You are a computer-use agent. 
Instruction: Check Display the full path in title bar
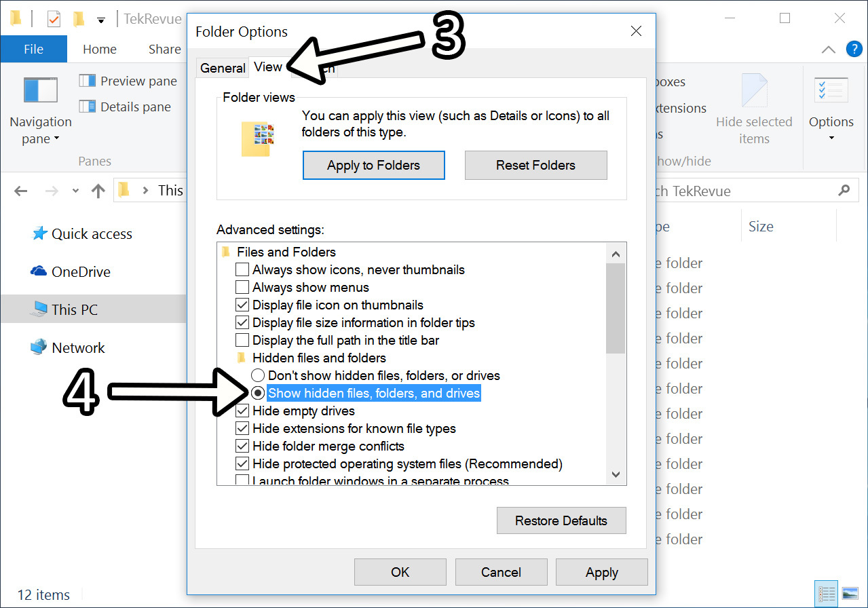pyautogui.click(x=242, y=340)
